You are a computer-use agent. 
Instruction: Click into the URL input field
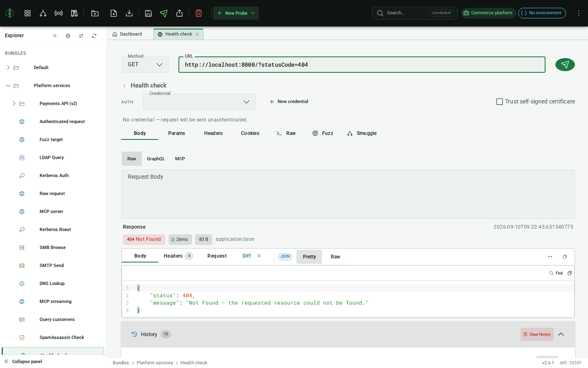click(x=362, y=65)
